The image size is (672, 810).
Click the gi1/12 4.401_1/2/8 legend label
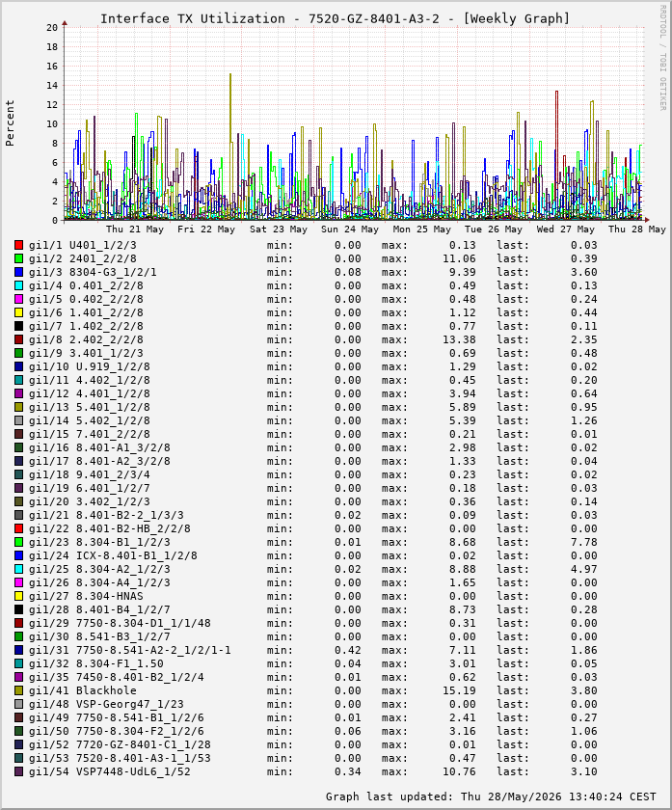pyautogui.click(x=90, y=393)
